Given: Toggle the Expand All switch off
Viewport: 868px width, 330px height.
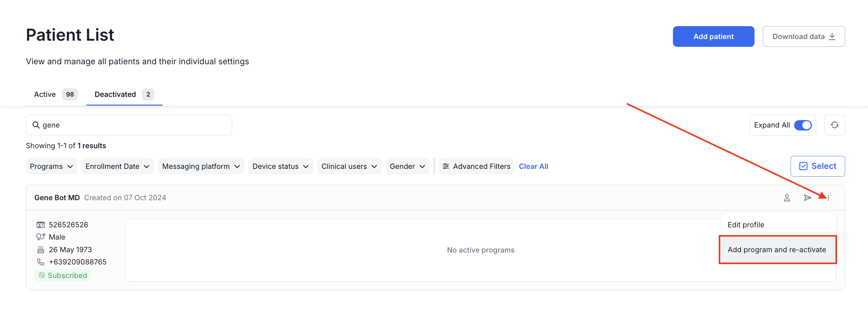Looking at the screenshot, I should point(804,125).
